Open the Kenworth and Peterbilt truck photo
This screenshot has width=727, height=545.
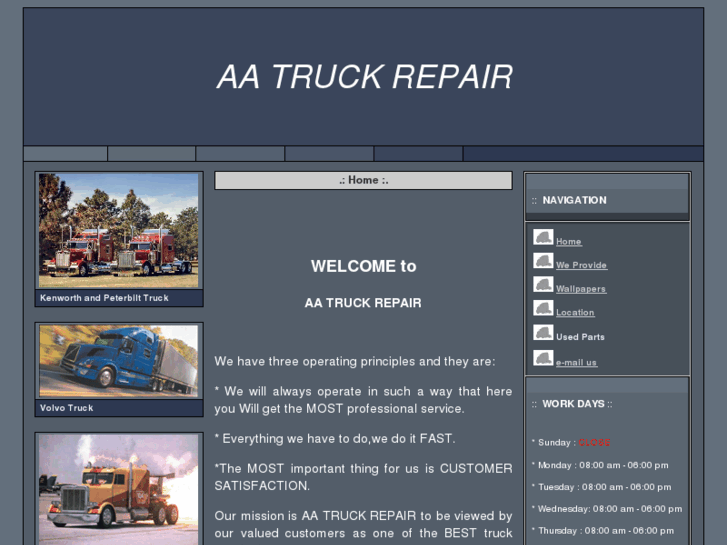119,231
